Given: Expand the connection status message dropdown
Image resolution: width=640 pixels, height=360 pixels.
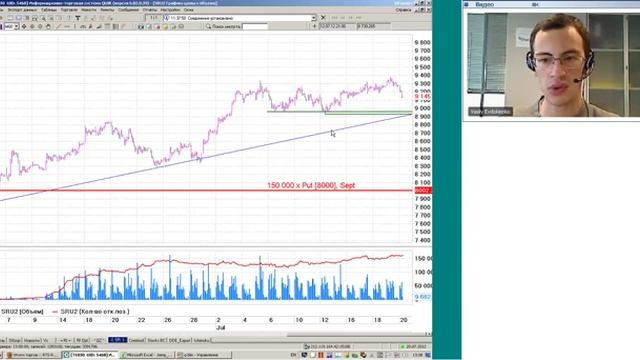Looking at the screenshot, I should [x=313, y=18].
